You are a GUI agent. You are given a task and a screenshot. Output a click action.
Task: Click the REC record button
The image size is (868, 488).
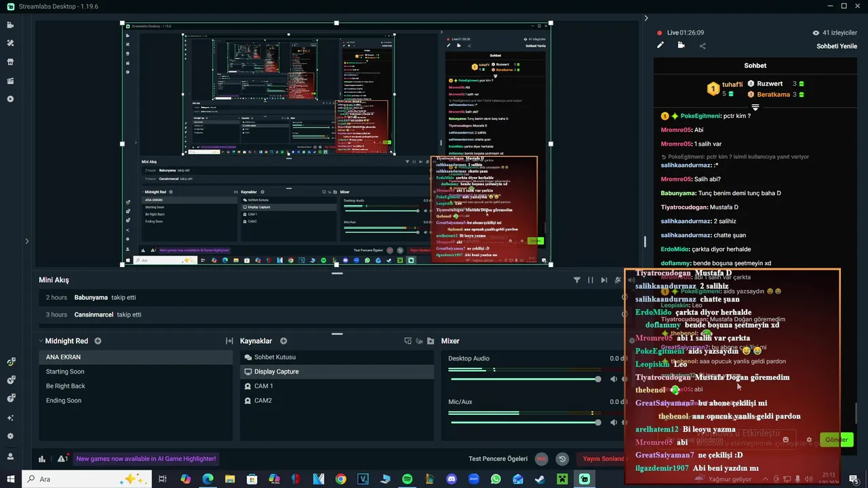coord(542,459)
